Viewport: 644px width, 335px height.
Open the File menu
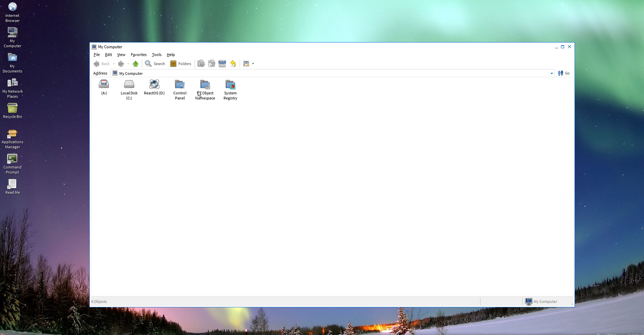pyautogui.click(x=96, y=55)
